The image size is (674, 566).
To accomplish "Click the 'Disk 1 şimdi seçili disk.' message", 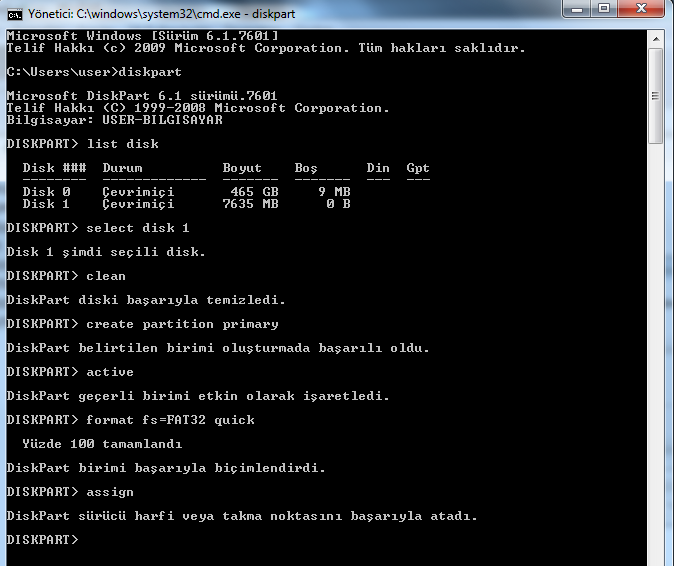I will click(106, 252).
